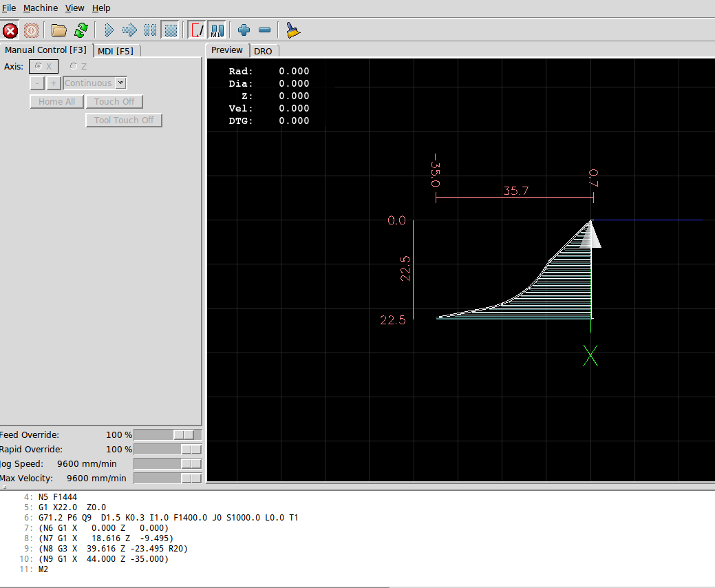Open the Continuous jog increment dropdown
This screenshot has width=715, height=588.
click(121, 83)
